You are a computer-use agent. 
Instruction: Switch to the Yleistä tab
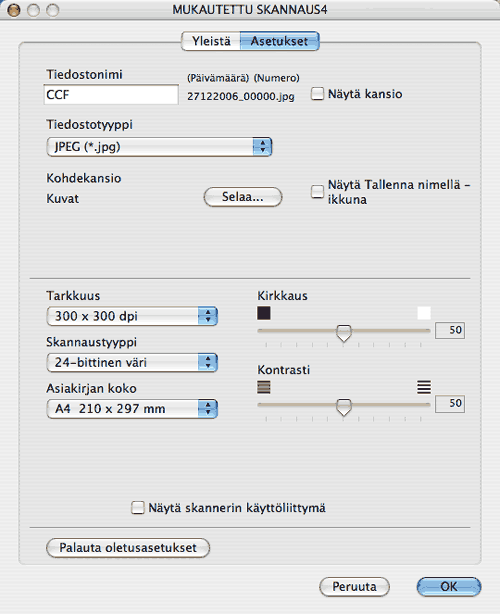click(211, 41)
